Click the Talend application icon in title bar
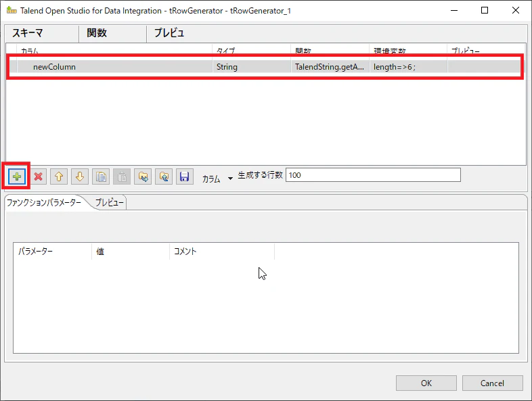Image resolution: width=532 pixels, height=401 pixels. 12,10
